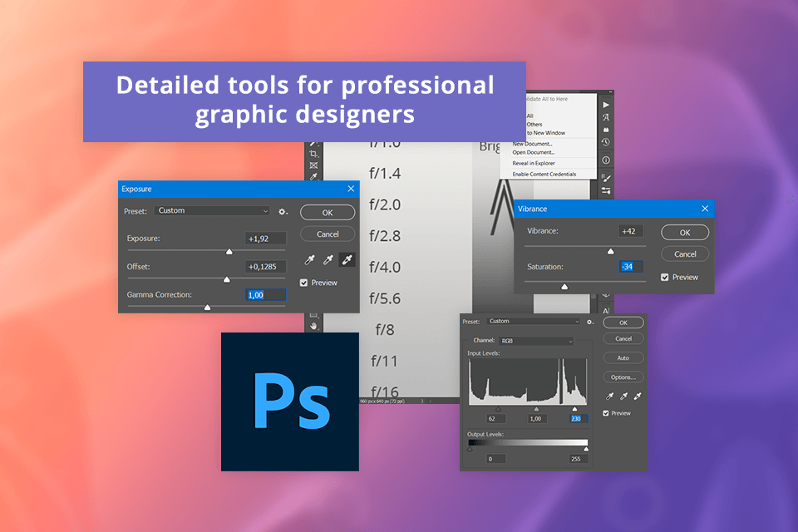Pick the black point eyedropper in Exposure
798x532 pixels.
tap(309, 260)
